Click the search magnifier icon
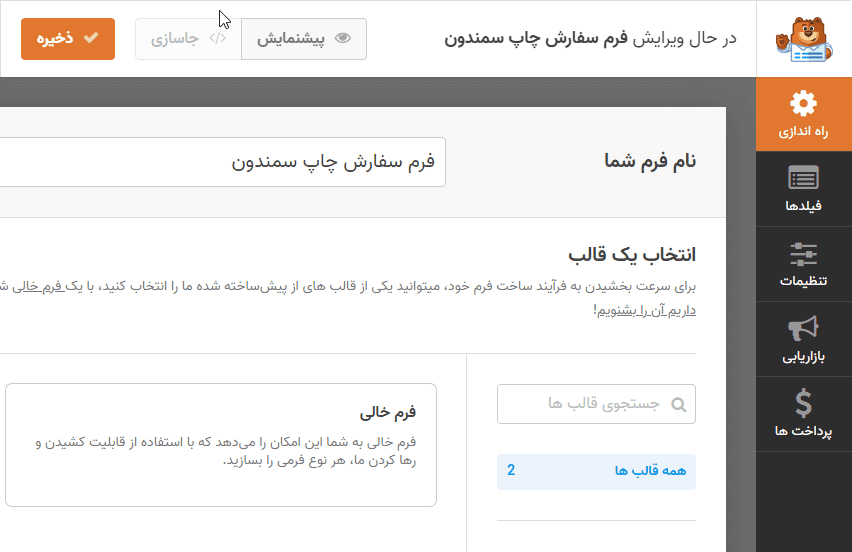 678,404
